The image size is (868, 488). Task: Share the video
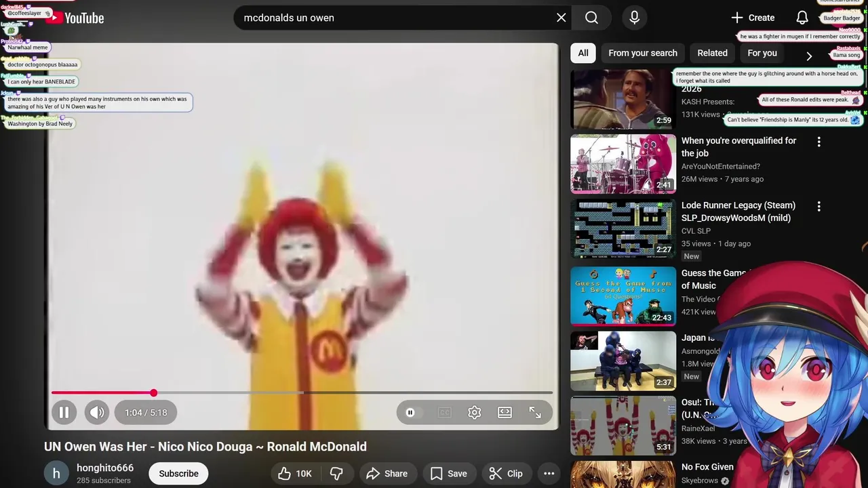[x=387, y=474]
